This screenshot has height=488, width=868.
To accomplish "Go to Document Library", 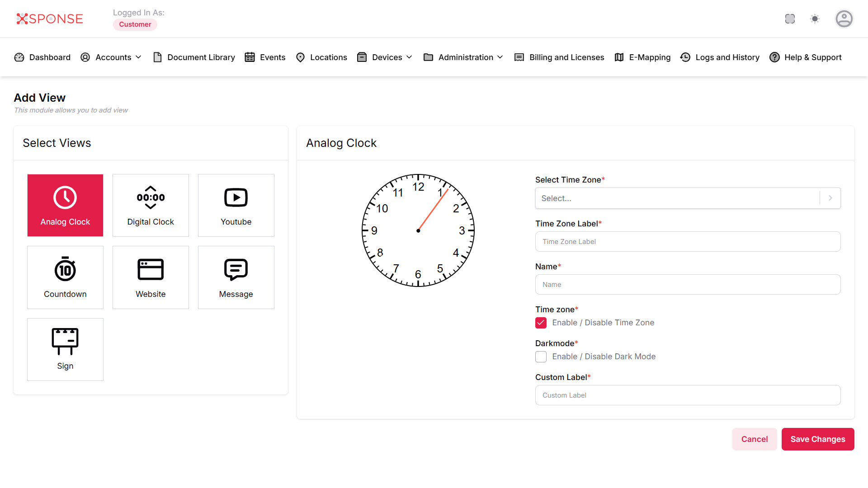I will point(194,57).
